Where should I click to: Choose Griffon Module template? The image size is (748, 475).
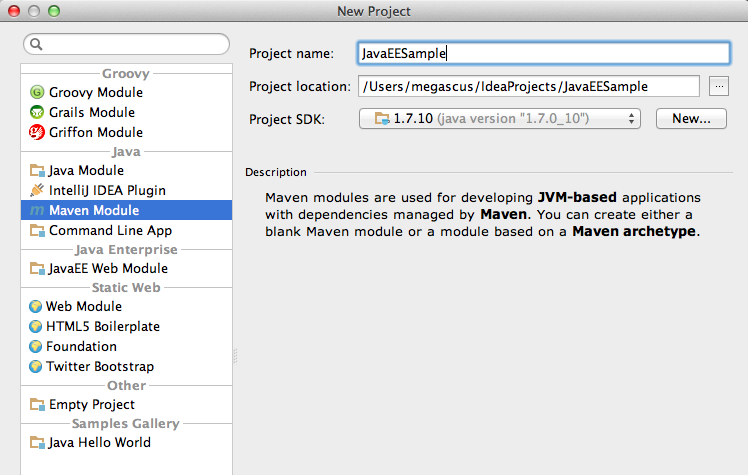126,132
